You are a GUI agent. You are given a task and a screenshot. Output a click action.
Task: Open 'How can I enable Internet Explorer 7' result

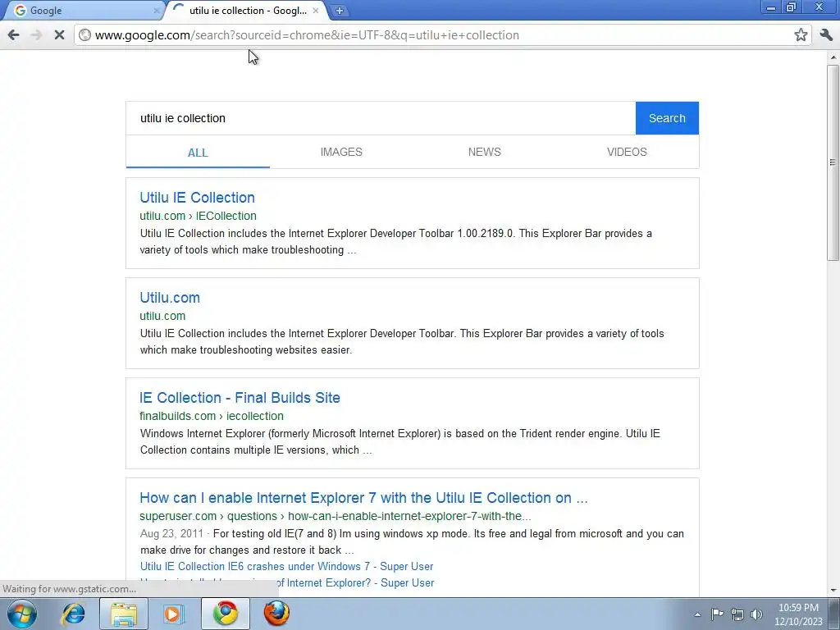pyautogui.click(x=363, y=498)
